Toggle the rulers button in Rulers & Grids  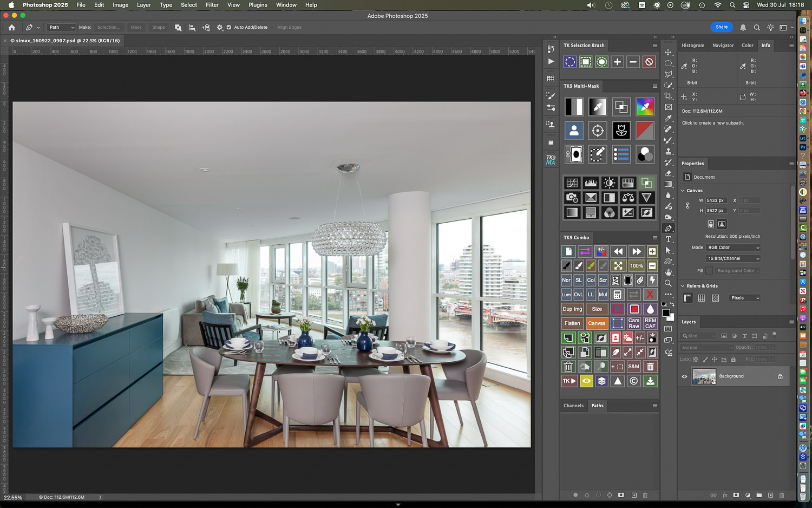pos(688,298)
